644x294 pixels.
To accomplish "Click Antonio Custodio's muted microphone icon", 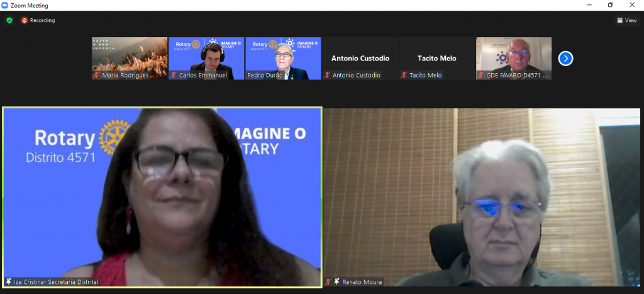I will 327,75.
